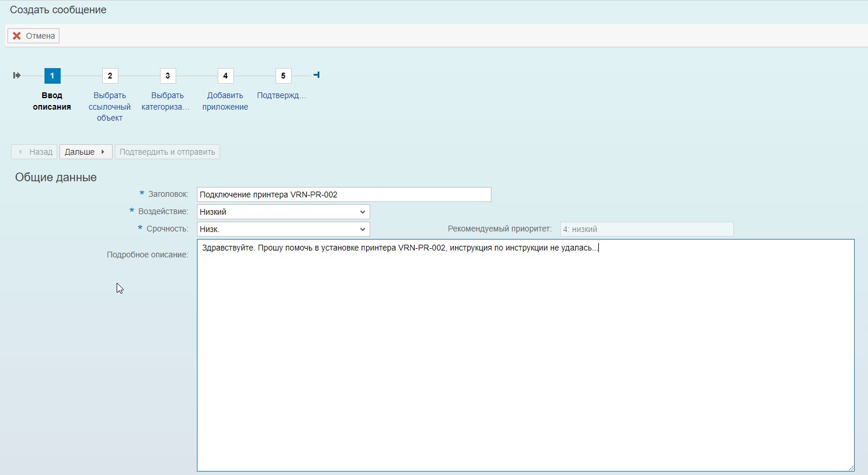The image size is (868, 475).
Task: Open the 'Выбрать ссылочный объект' step label
Action: pos(110,107)
